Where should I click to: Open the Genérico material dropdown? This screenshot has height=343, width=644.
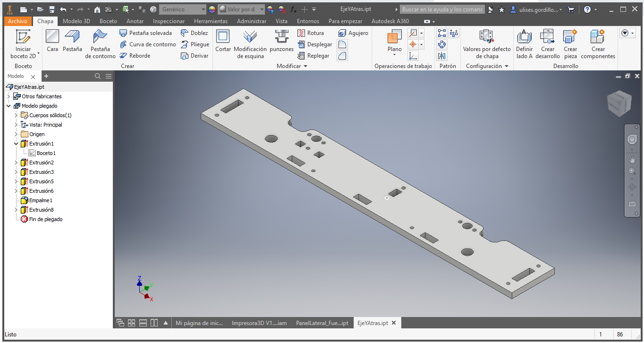(x=183, y=9)
